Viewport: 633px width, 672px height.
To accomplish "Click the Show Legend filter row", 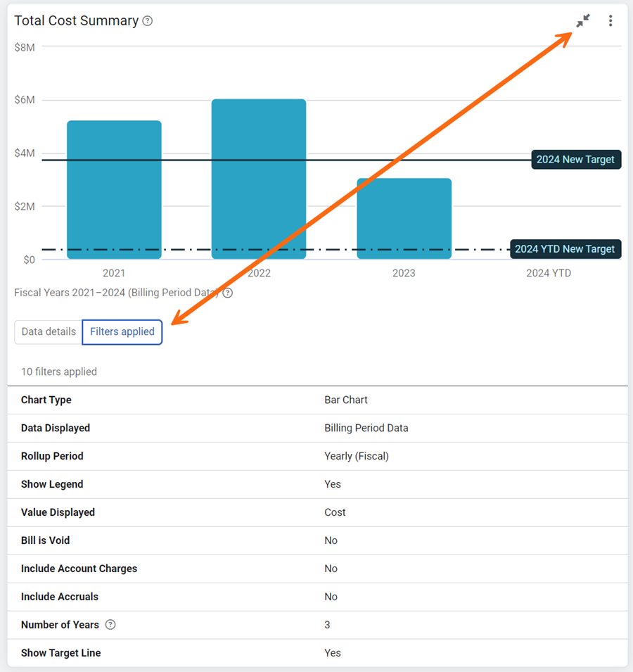I will pyautogui.click(x=317, y=484).
